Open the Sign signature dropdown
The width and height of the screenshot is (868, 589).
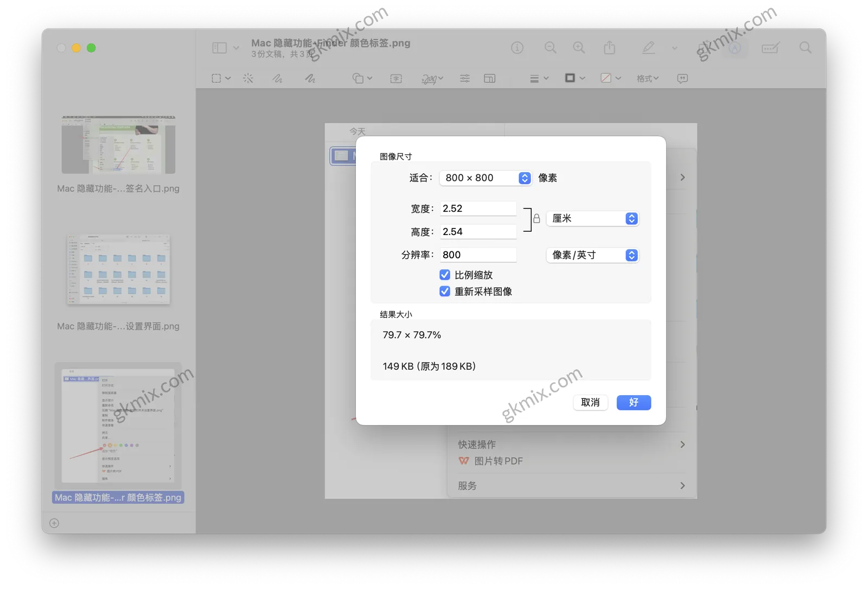point(432,78)
